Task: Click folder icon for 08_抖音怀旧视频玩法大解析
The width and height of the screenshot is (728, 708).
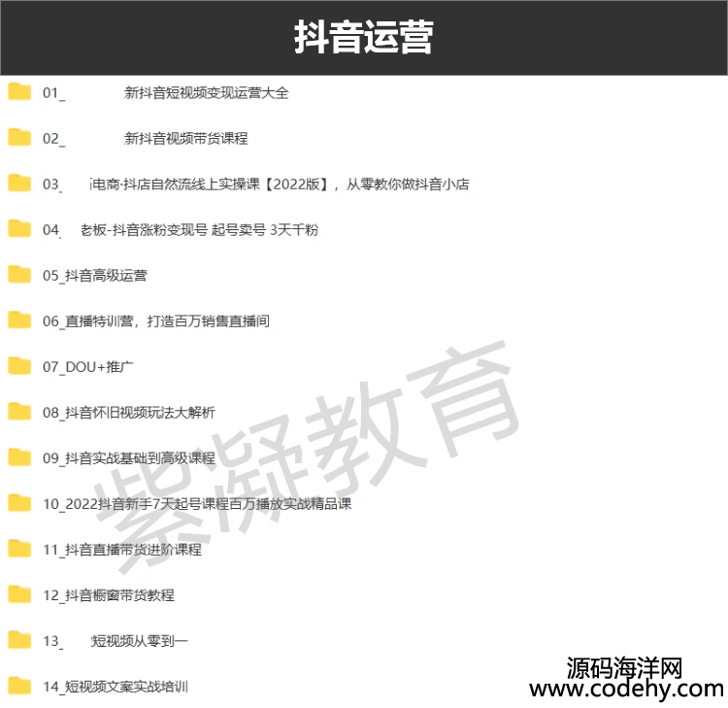Action: 19,412
